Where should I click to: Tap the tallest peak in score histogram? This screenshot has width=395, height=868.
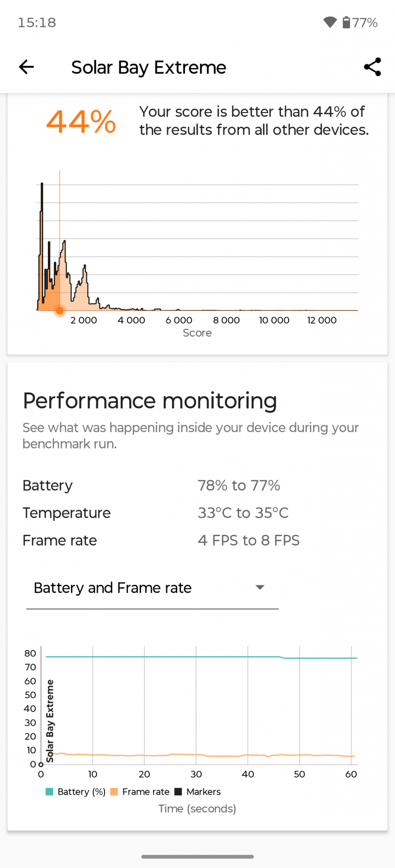tap(42, 184)
